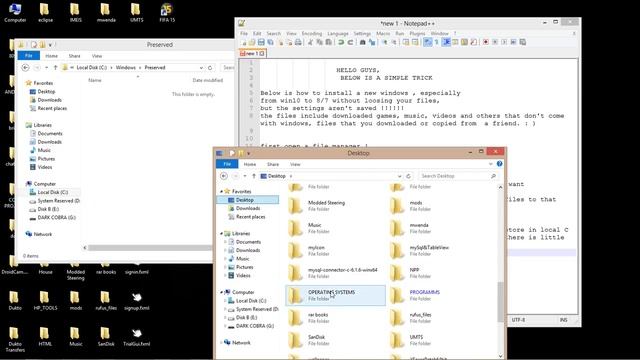Viewport: 640px width, 360px height.
Task: Click the Play macro icon in Notepad++
Action: pyautogui.click(x=504, y=42)
